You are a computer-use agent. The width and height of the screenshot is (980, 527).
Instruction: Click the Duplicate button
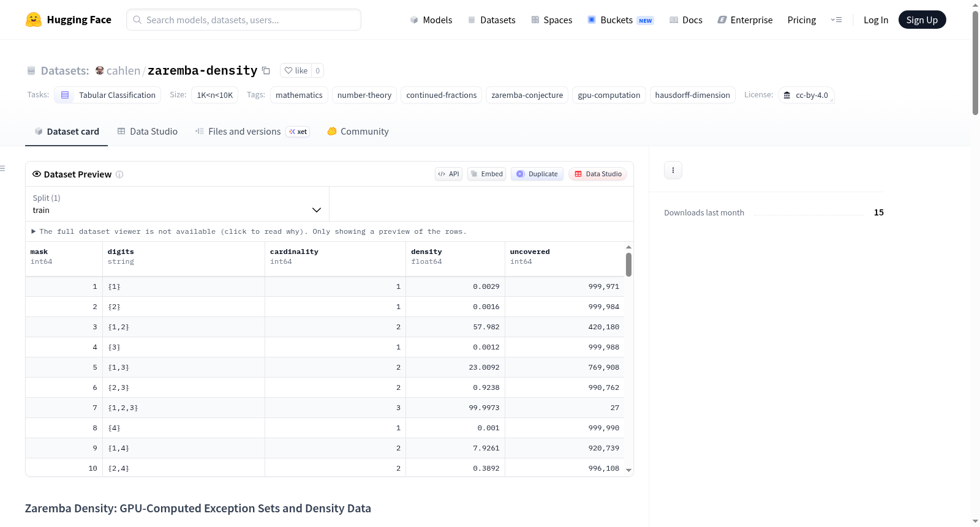click(x=537, y=174)
